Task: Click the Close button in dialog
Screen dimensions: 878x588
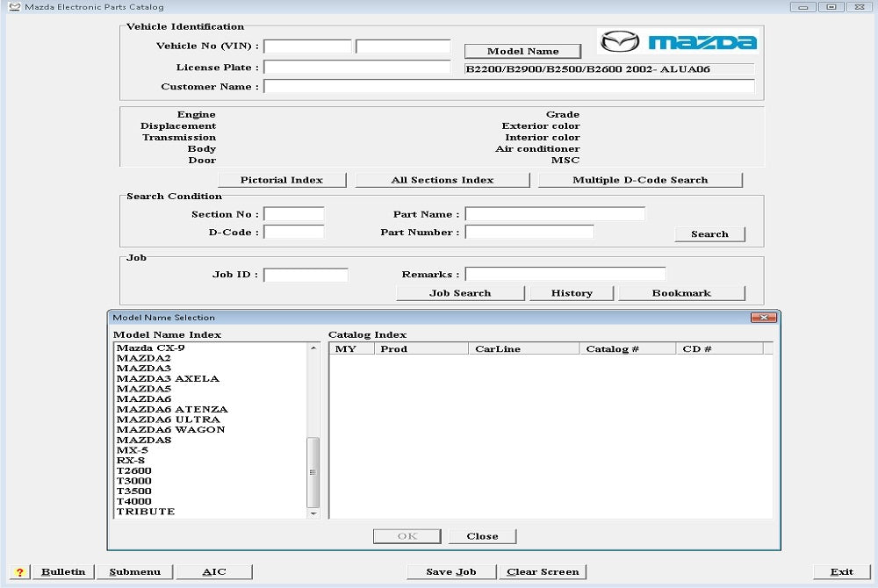Action: click(482, 536)
